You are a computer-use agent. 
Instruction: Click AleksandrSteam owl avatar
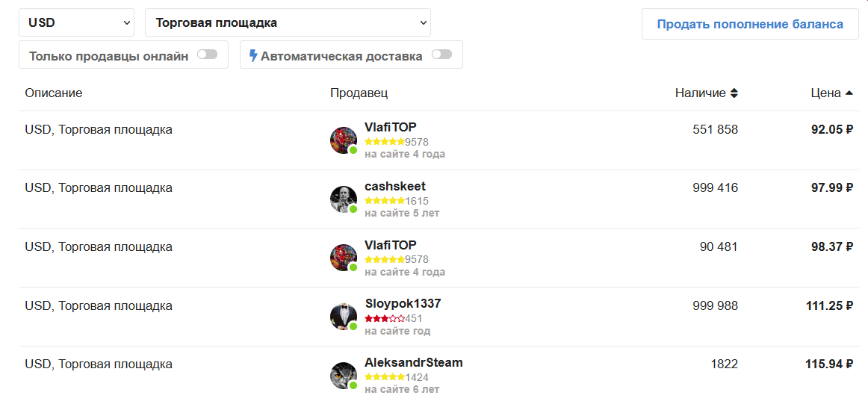(x=344, y=376)
